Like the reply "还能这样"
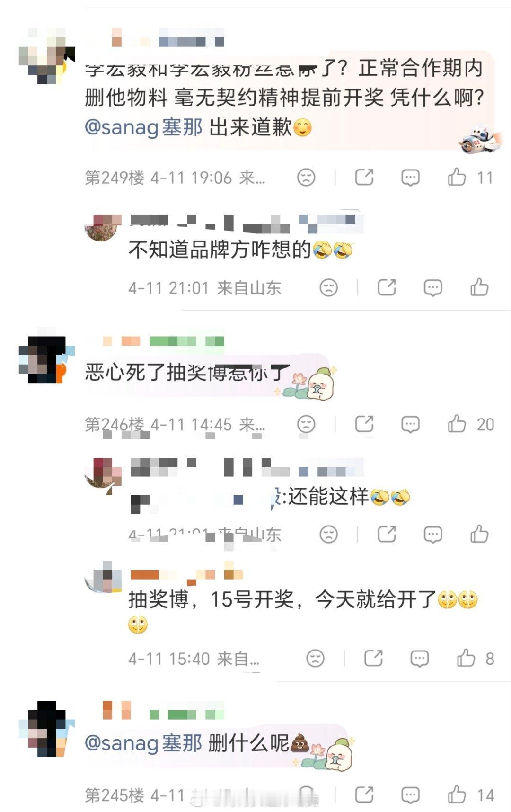This screenshot has width=511, height=812. tap(479, 534)
